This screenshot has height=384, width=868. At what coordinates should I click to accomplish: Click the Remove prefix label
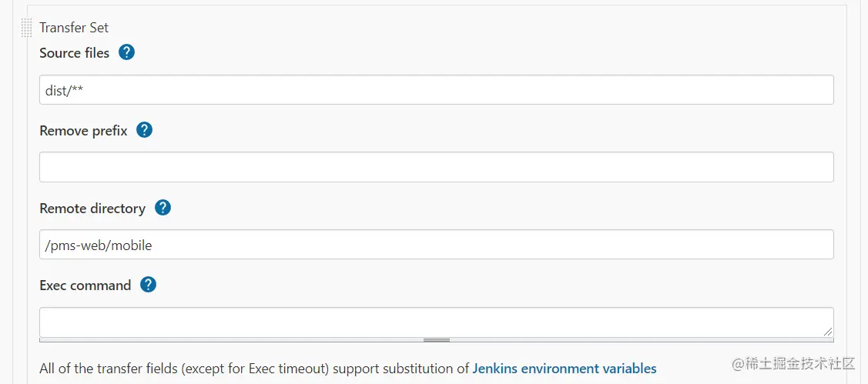[x=83, y=131]
